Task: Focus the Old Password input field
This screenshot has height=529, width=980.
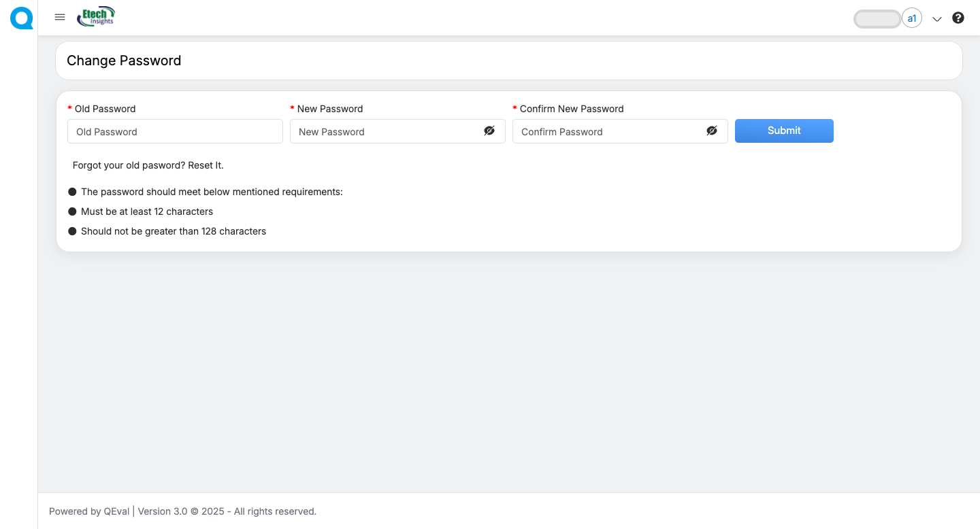Action: tap(175, 131)
